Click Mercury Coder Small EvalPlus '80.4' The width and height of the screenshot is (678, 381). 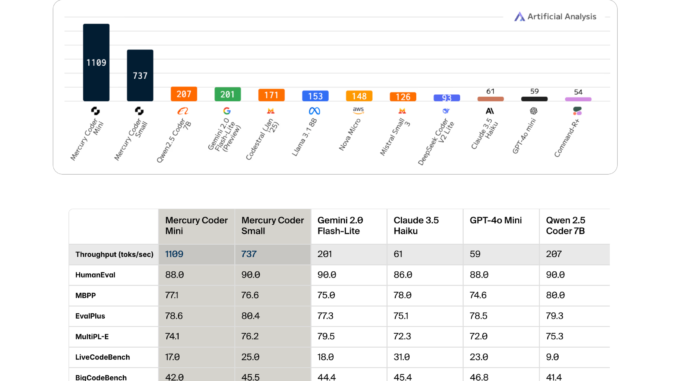[250, 316]
